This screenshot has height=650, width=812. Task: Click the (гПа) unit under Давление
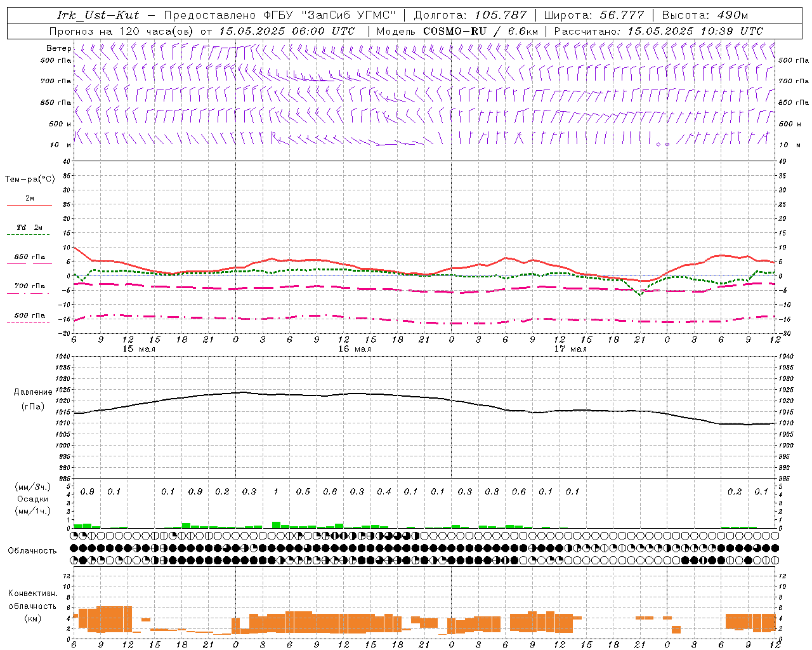pos(32,406)
